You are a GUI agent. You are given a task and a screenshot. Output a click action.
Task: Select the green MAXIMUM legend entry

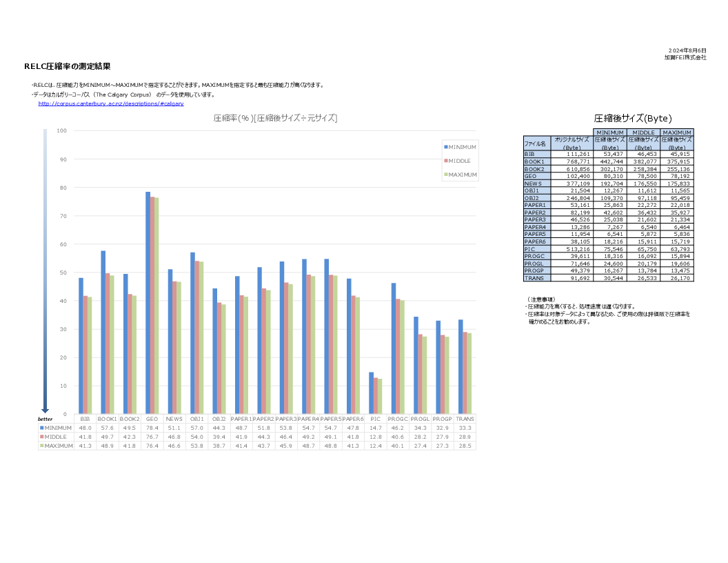461,175
